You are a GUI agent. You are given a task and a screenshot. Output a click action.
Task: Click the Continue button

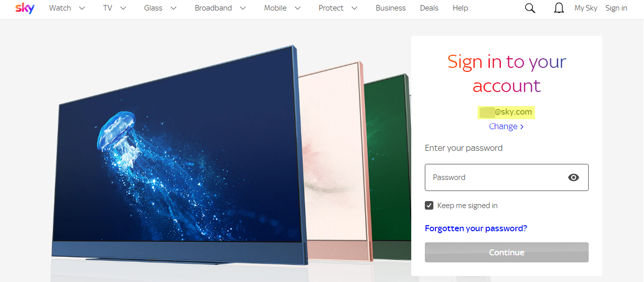[x=507, y=252]
